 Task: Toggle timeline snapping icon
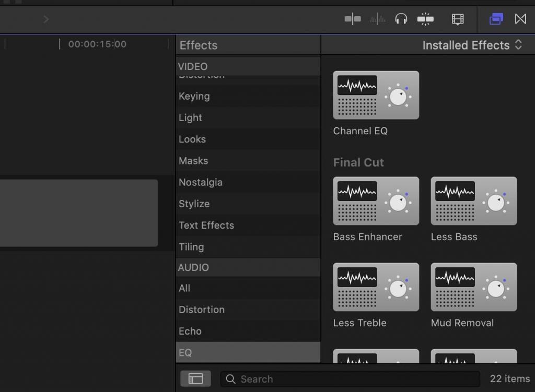(x=425, y=19)
